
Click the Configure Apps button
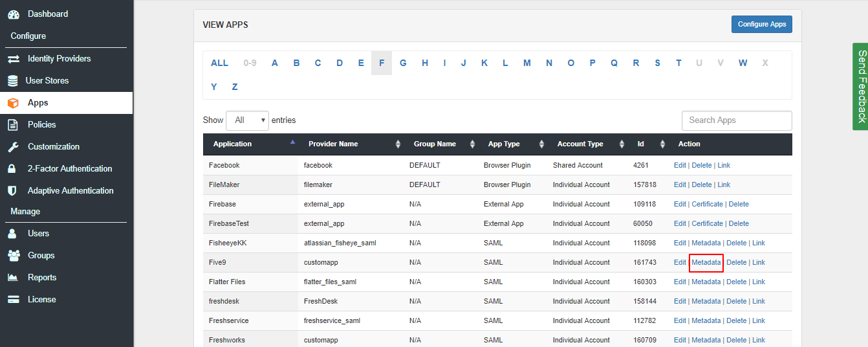click(762, 24)
